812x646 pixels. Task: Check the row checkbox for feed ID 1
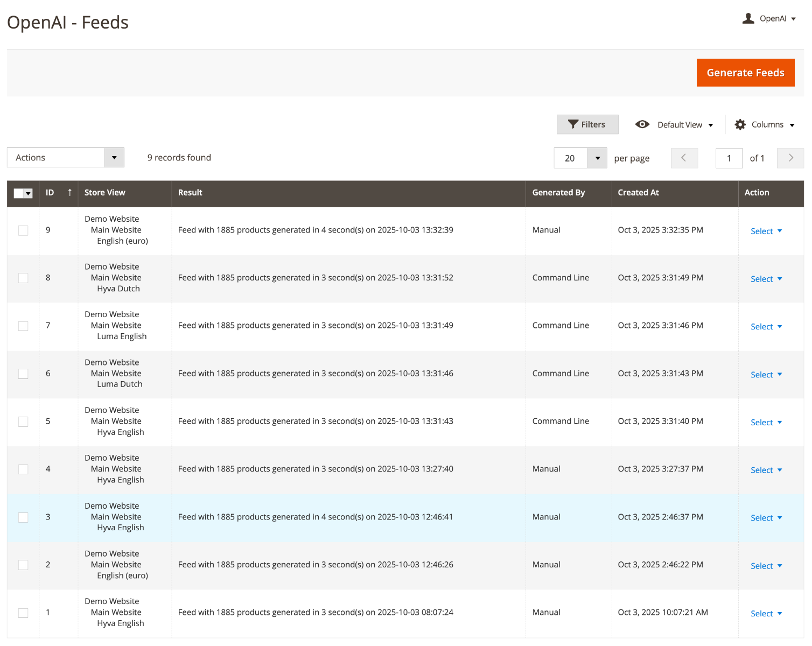(23, 613)
